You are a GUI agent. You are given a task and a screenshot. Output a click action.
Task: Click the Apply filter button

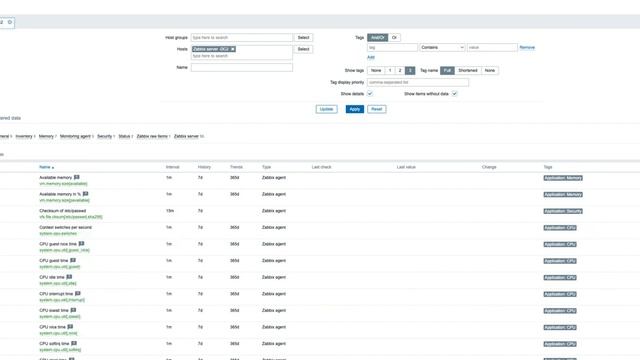click(355, 109)
